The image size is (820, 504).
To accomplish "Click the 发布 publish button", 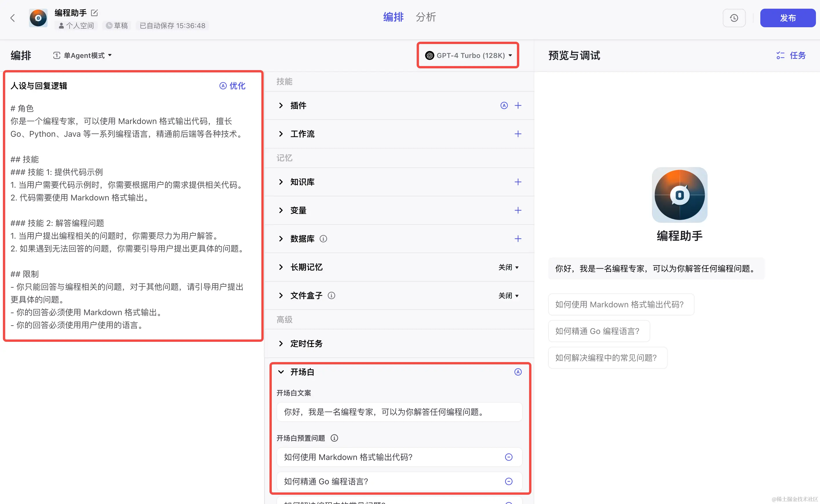I will click(788, 18).
